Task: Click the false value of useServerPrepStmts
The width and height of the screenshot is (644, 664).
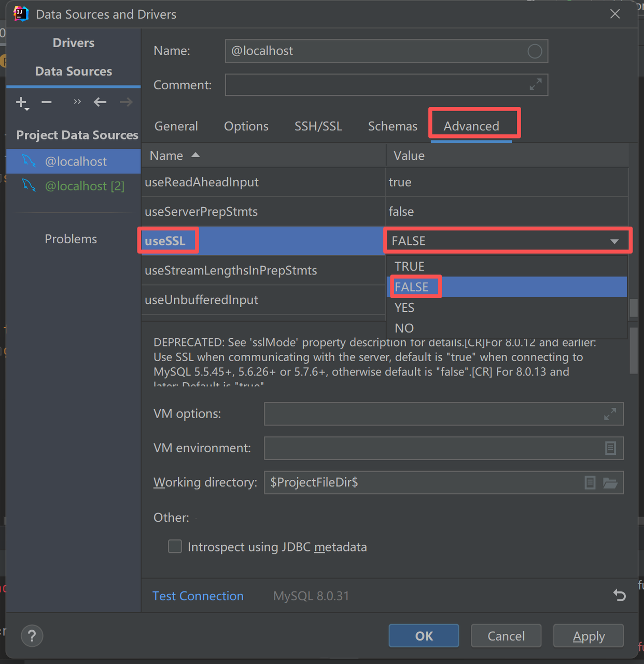Action: tap(401, 212)
